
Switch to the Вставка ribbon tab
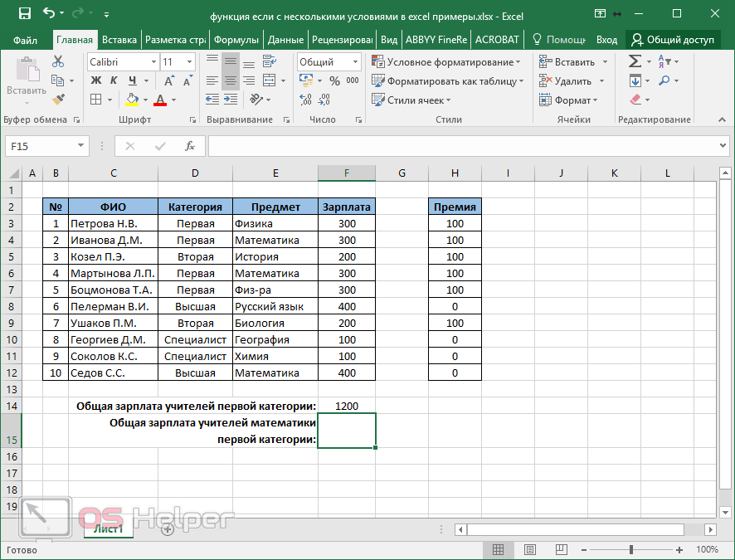pos(119,39)
